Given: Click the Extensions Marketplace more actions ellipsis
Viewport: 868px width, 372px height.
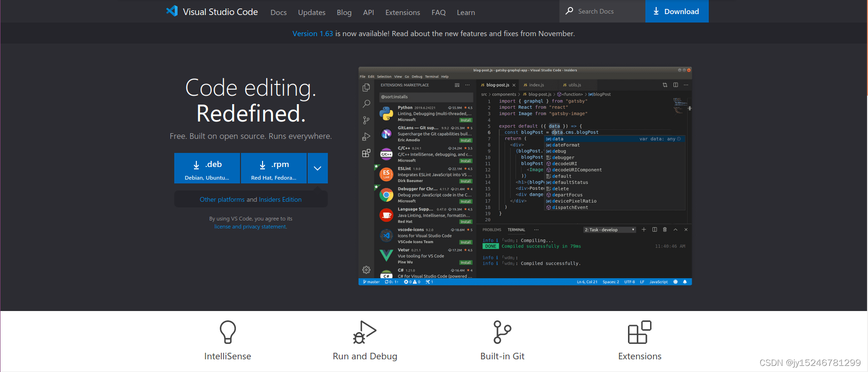Looking at the screenshot, I should pos(467,85).
